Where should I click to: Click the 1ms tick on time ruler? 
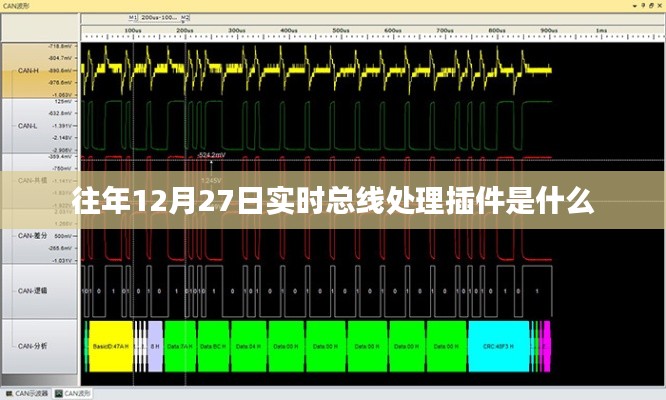pos(601,31)
